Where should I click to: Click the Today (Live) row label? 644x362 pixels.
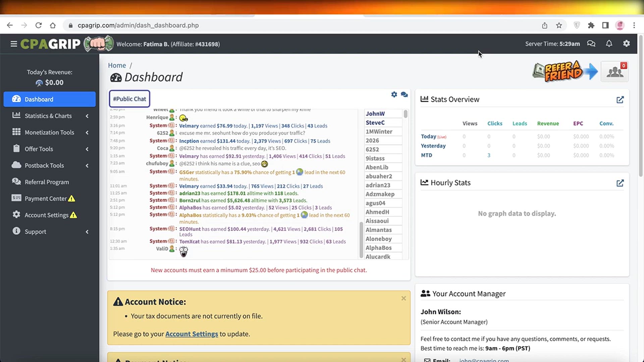[433, 136]
